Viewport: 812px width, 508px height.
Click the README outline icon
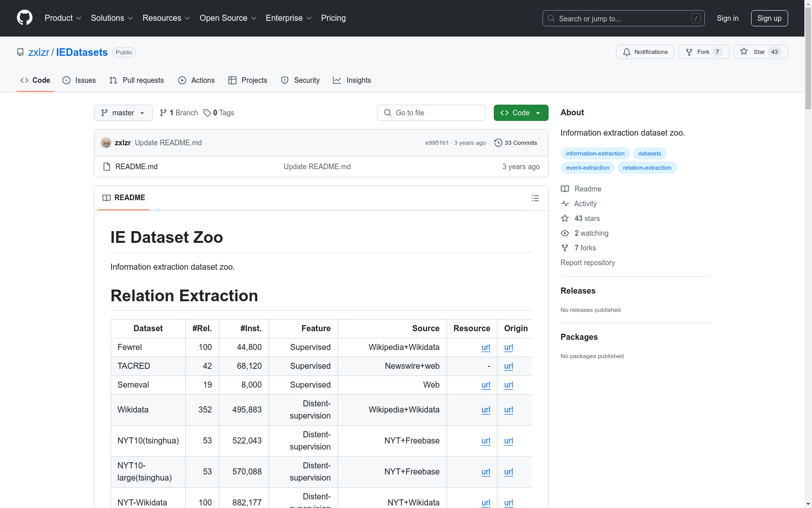coord(535,198)
